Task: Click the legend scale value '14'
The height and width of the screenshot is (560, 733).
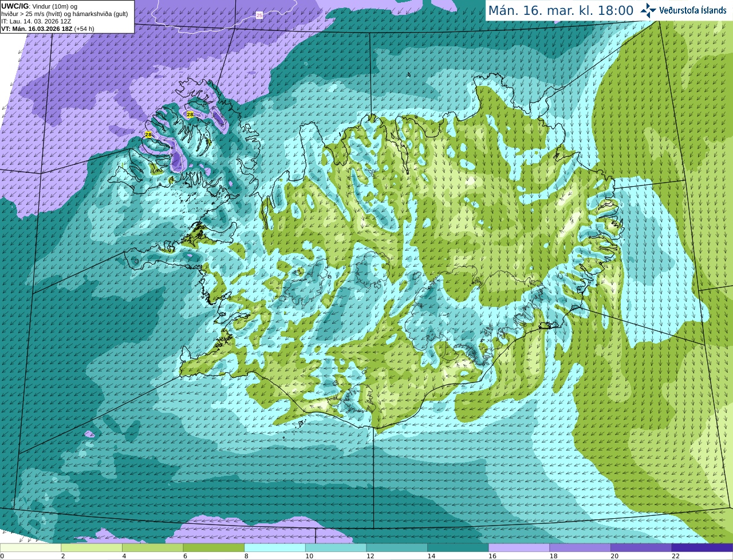Action: (431, 556)
